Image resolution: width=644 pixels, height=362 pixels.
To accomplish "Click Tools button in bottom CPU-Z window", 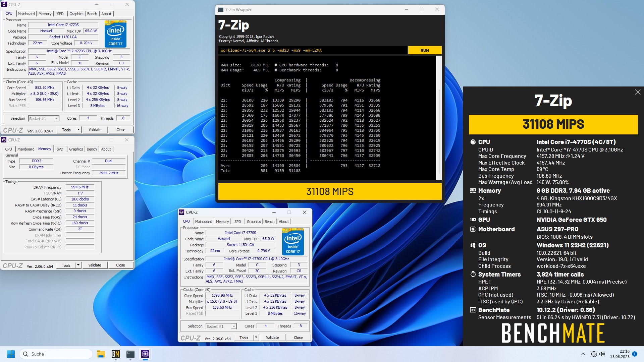I will (x=244, y=338).
